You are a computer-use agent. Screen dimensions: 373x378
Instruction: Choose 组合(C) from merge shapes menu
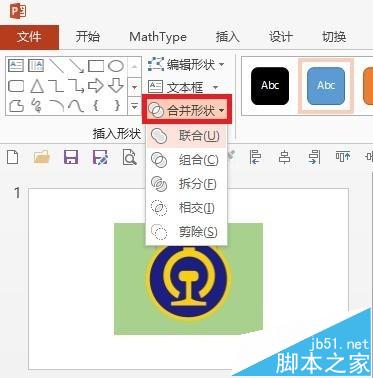click(x=186, y=160)
